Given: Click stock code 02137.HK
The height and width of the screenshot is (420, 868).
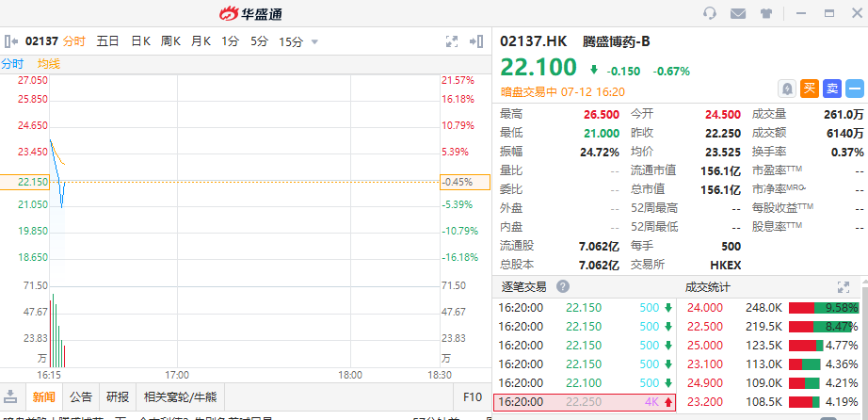Looking at the screenshot, I should 534,41.
